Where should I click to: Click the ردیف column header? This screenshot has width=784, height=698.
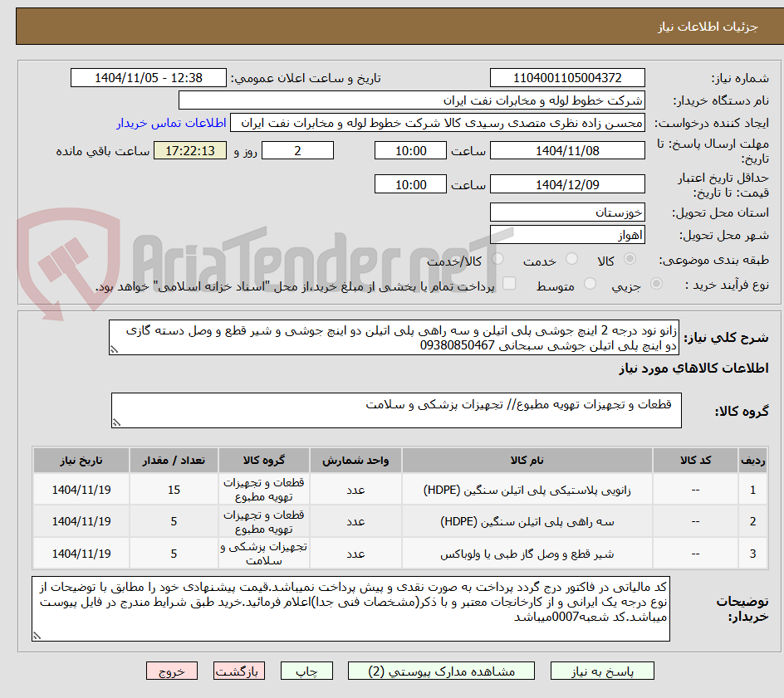pyautogui.click(x=753, y=460)
